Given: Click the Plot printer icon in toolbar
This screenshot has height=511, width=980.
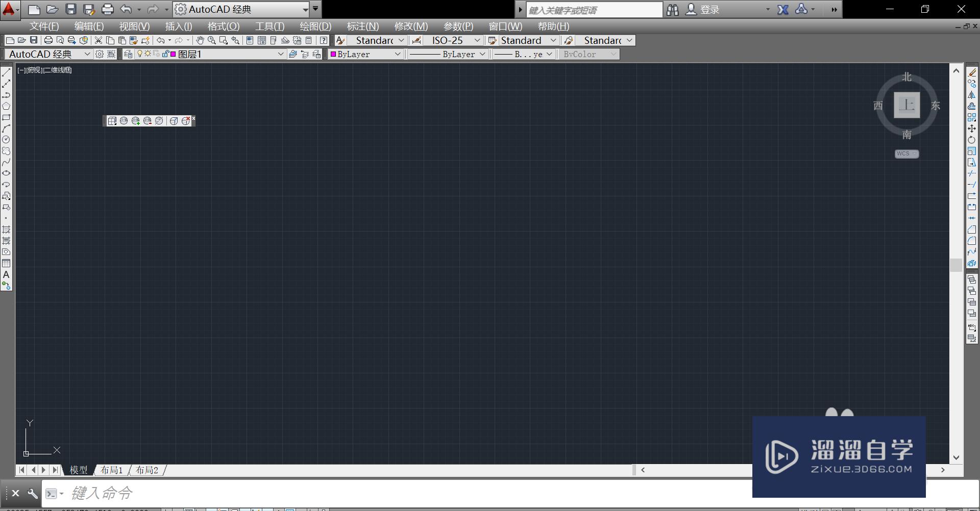Looking at the screenshot, I should (48, 40).
